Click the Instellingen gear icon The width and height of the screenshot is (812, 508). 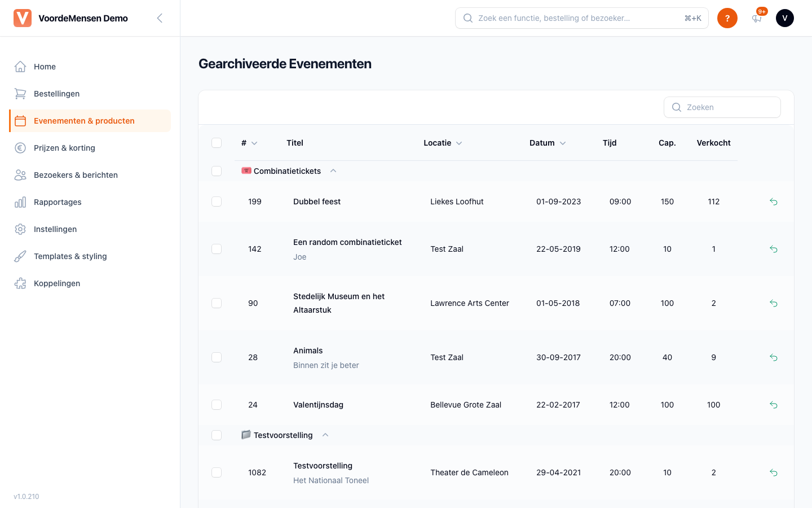pos(20,229)
